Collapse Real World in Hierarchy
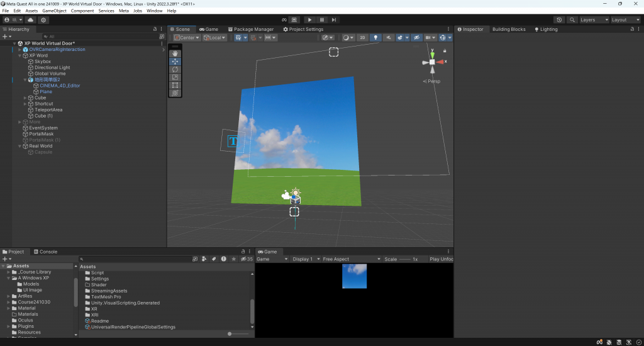The image size is (644, 346). [x=19, y=146]
